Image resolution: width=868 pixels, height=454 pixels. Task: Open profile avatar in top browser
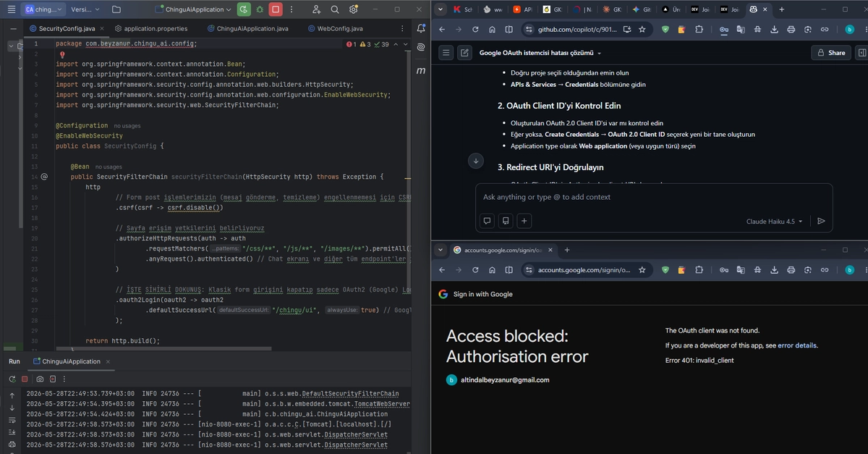click(x=850, y=30)
